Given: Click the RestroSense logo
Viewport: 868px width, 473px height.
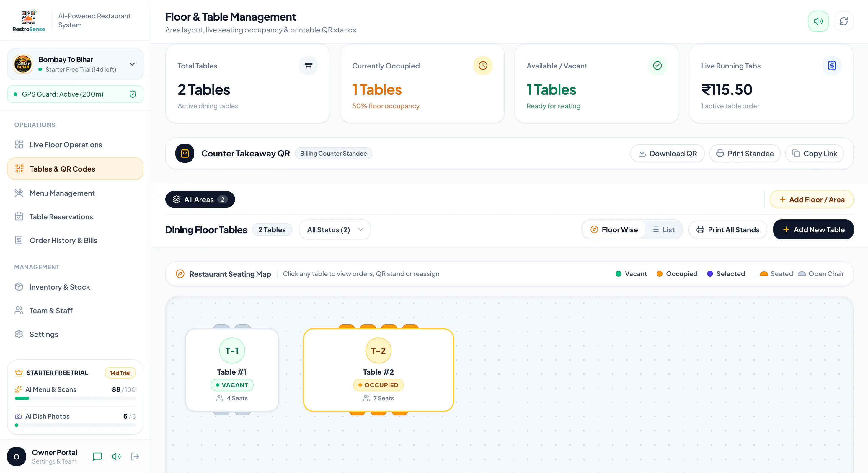Looking at the screenshot, I should pos(28,21).
